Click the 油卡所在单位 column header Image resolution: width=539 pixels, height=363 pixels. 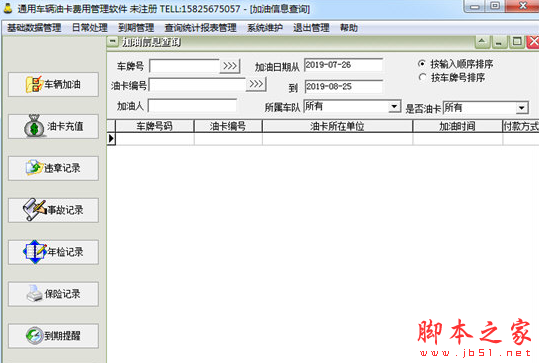[x=337, y=126]
